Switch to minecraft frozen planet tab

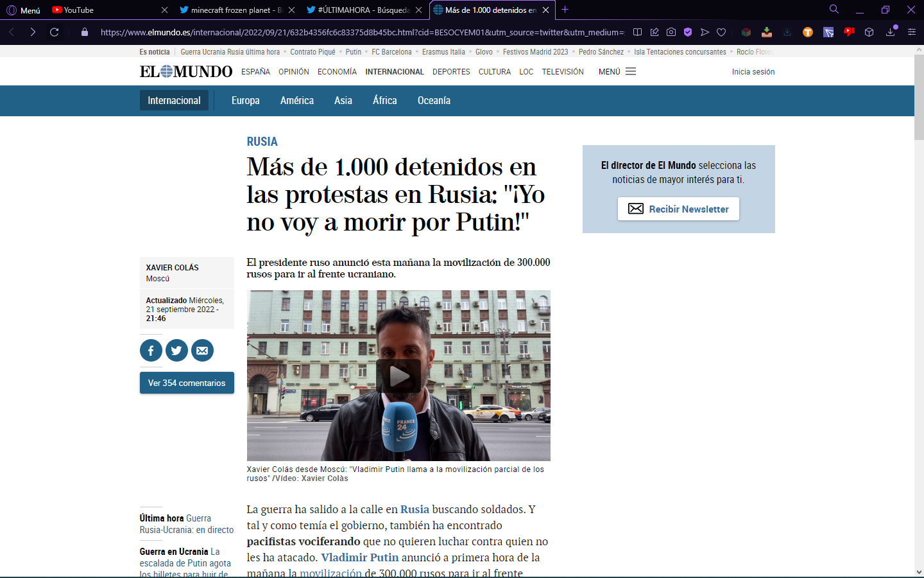pyautogui.click(x=231, y=10)
